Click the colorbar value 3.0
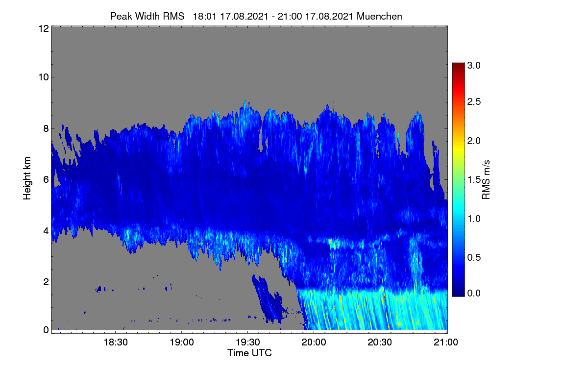The height and width of the screenshot is (392, 588). 474,65
